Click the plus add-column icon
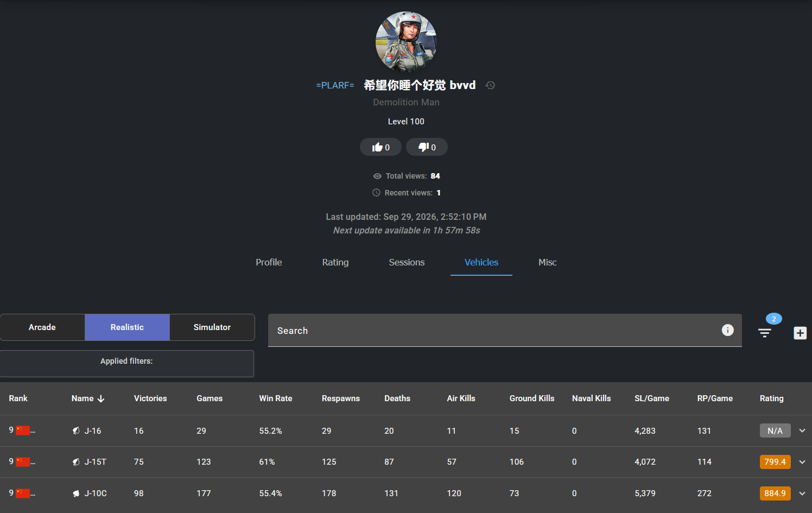This screenshot has width=812, height=513. (800, 333)
